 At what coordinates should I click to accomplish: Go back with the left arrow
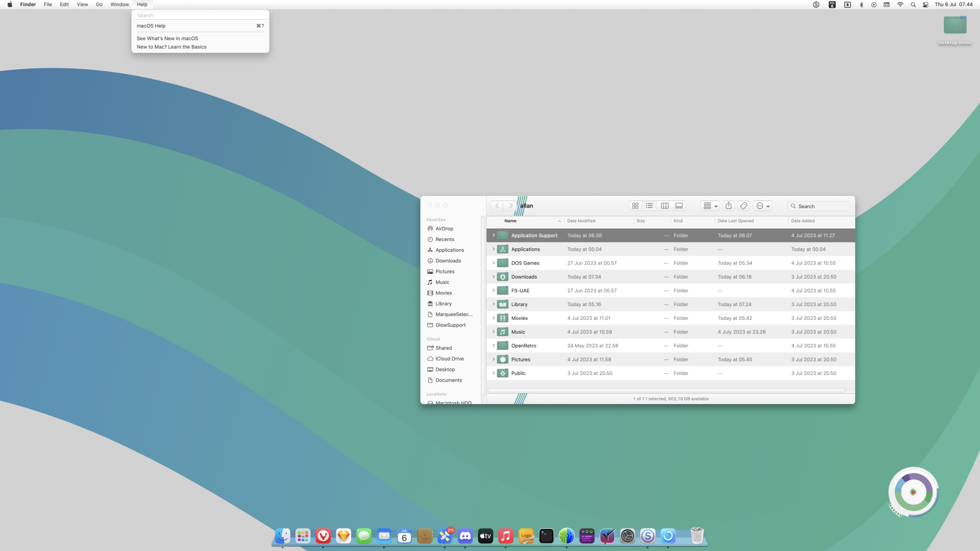tap(497, 206)
